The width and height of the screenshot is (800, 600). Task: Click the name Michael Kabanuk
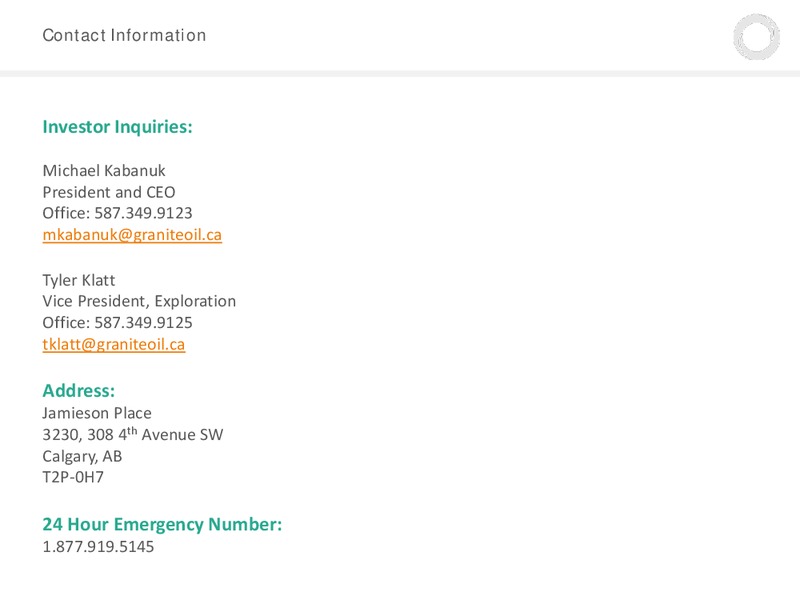[104, 170]
